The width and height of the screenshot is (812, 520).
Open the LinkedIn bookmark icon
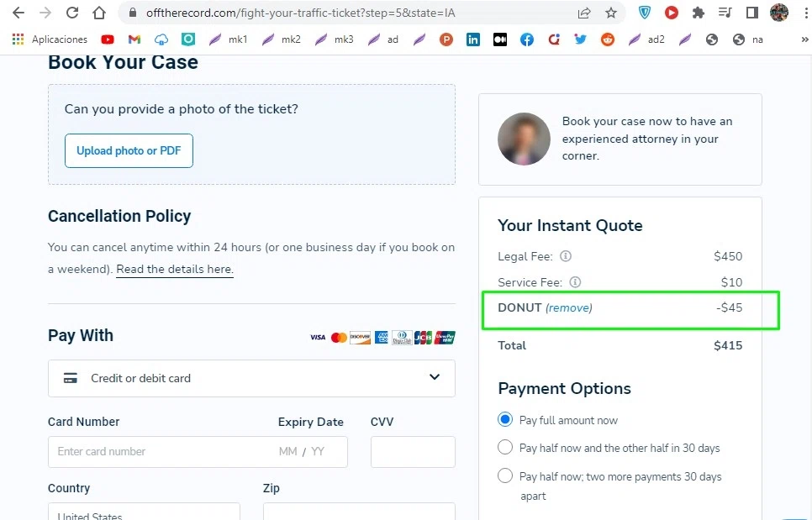473,39
